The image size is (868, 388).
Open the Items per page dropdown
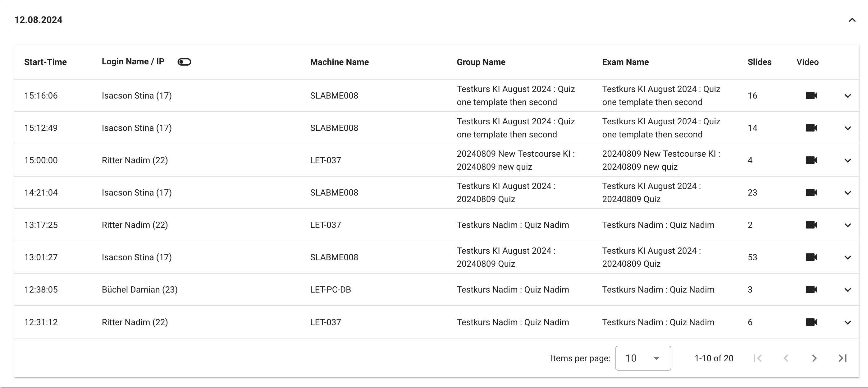643,358
